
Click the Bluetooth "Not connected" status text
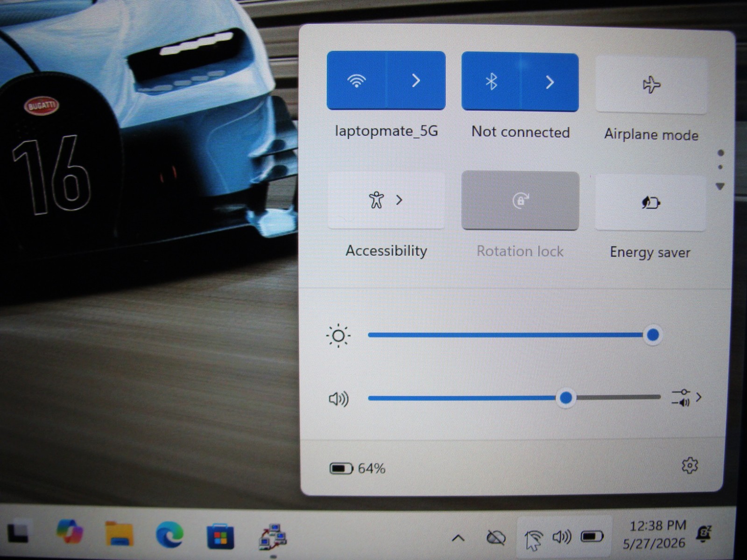(x=521, y=132)
